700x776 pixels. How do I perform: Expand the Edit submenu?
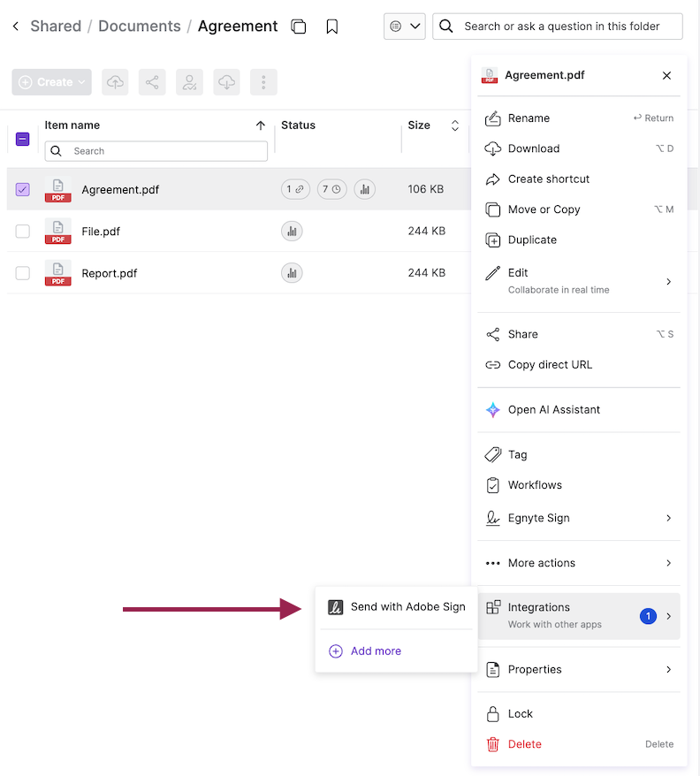579,280
